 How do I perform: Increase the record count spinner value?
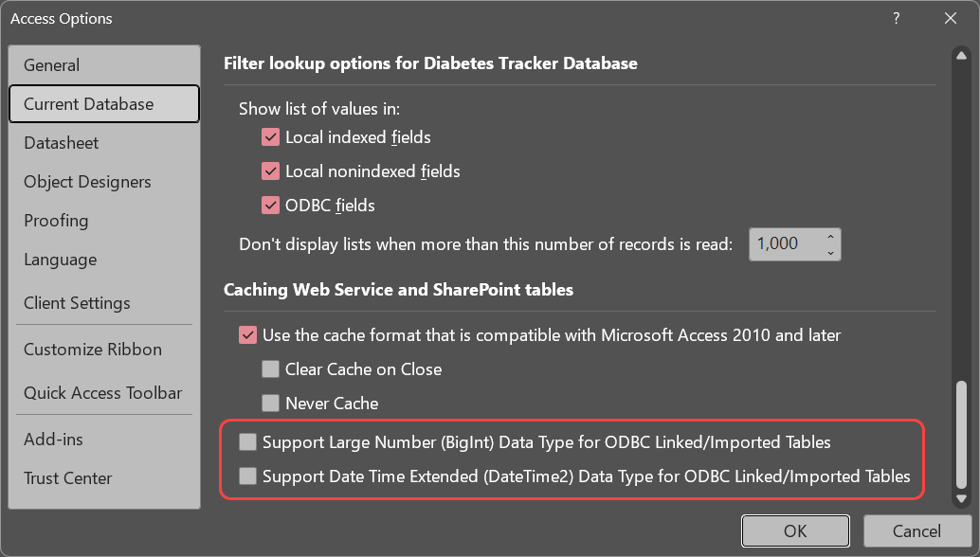[x=830, y=237]
